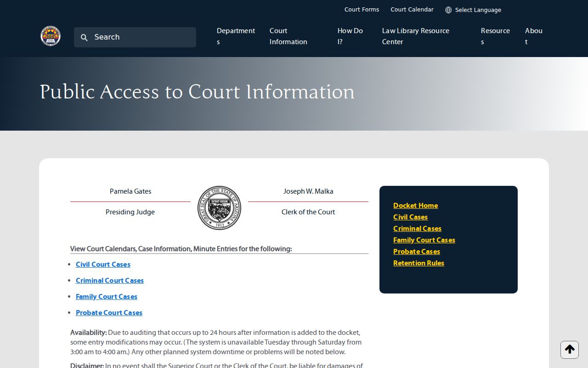
Task: Select Criminal Cases in the sidebar
Action: [x=417, y=229]
